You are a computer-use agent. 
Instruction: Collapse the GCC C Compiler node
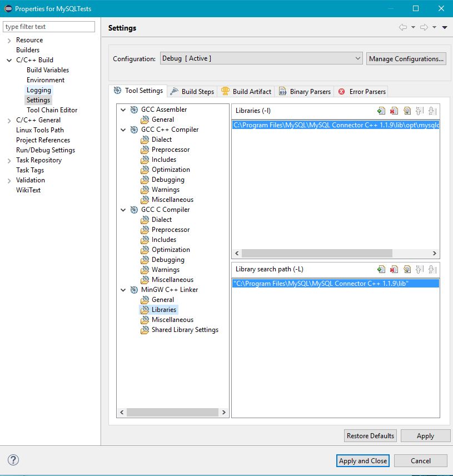click(x=123, y=210)
